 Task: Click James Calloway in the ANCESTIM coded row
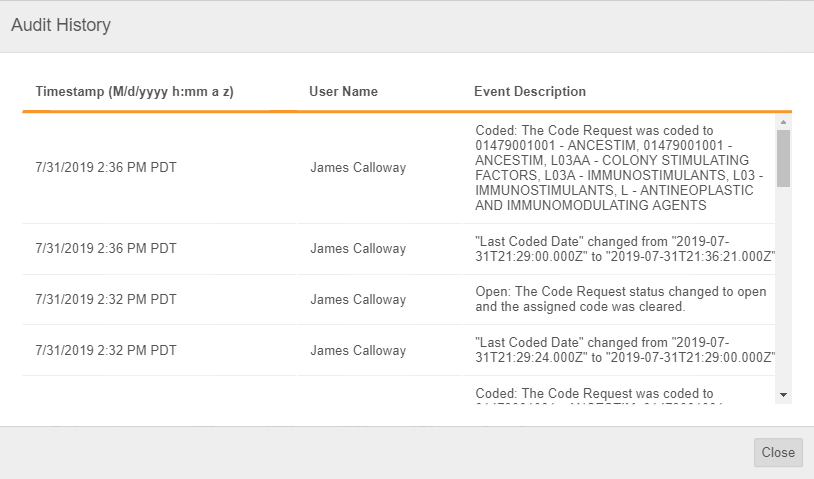[x=358, y=168]
